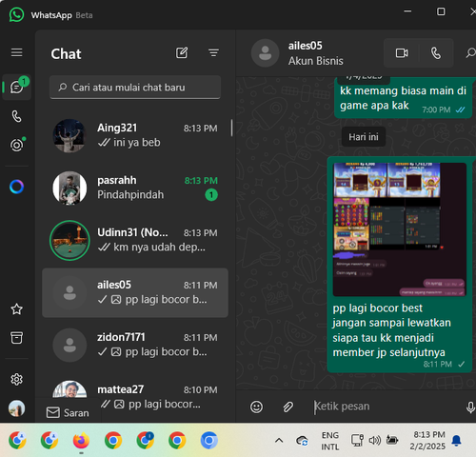Viewport: 476px width, 457px height.
Task: Open volume control in system tray
Action: [x=375, y=440]
